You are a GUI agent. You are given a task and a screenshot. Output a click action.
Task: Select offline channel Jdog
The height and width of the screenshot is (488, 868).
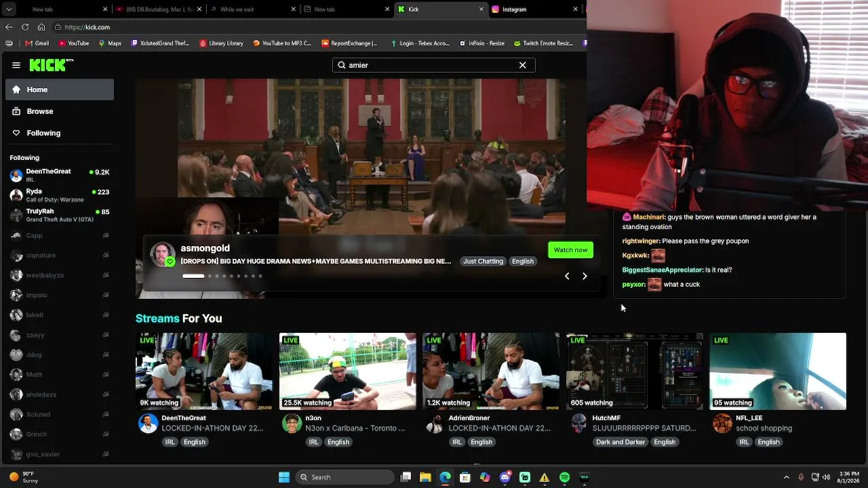60,354
